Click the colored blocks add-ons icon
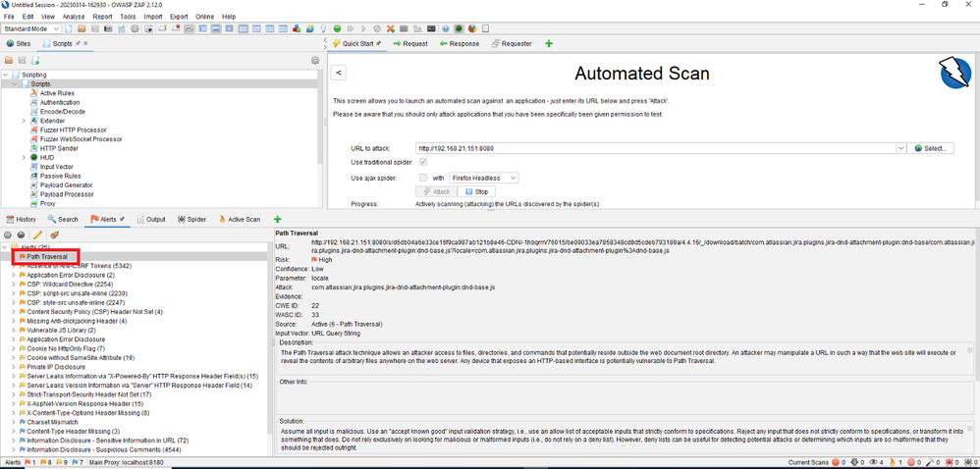The width and height of the screenshot is (980, 469). pyautogui.click(x=297, y=28)
